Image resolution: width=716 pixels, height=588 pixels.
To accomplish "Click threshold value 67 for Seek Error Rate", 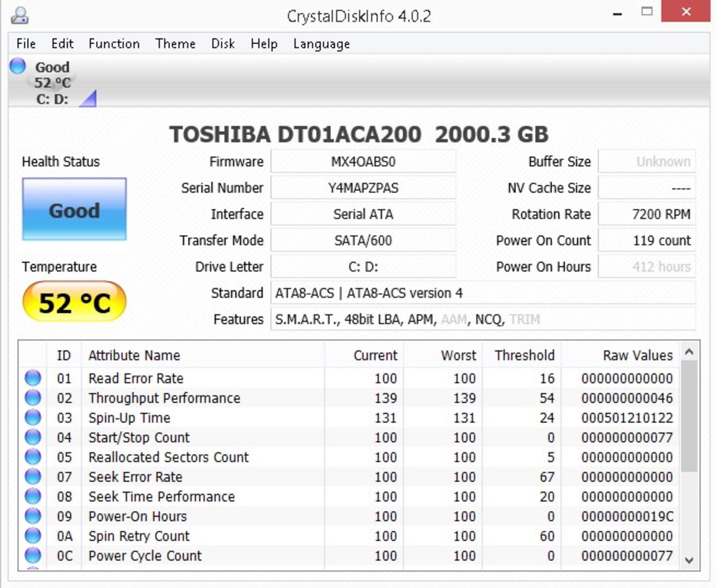I will (x=547, y=477).
